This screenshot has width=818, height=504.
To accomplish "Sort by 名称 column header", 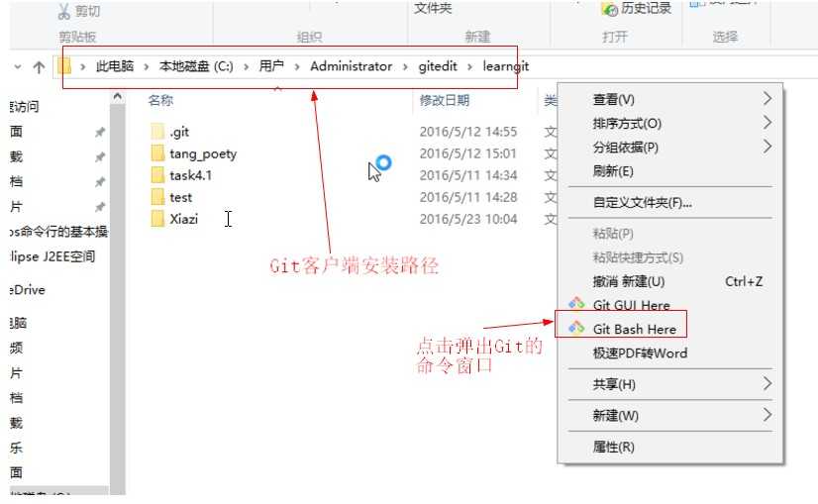I will [x=160, y=100].
